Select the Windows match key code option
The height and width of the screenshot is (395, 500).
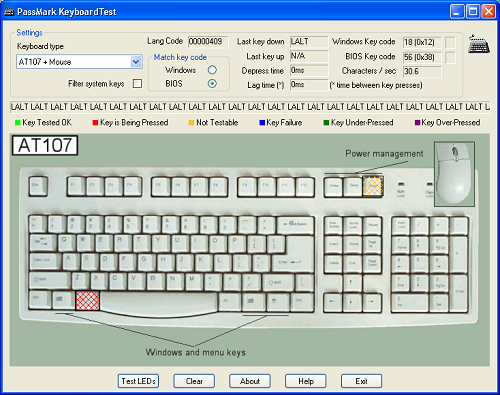[212, 70]
